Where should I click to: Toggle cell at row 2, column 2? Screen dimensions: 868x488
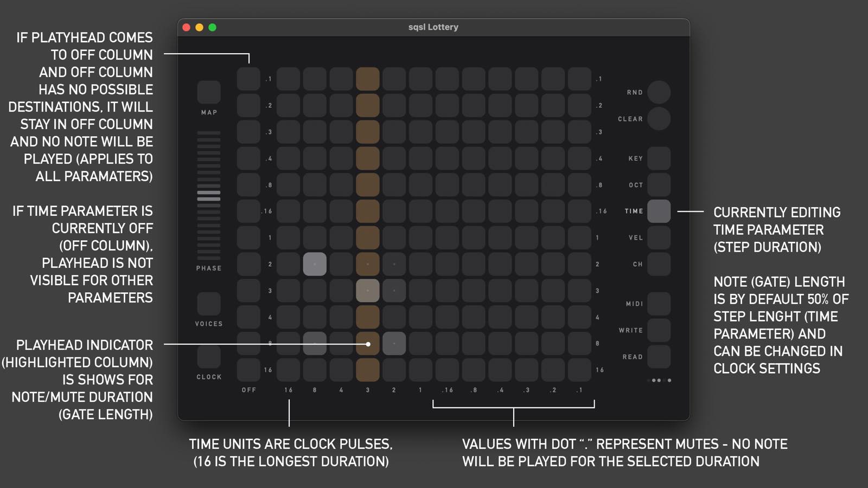coord(394,264)
